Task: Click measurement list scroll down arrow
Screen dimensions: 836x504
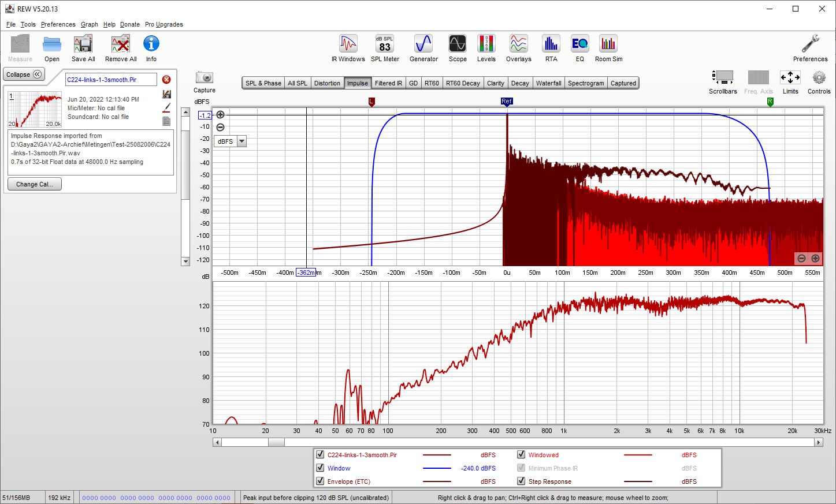Action: [185, 262]
